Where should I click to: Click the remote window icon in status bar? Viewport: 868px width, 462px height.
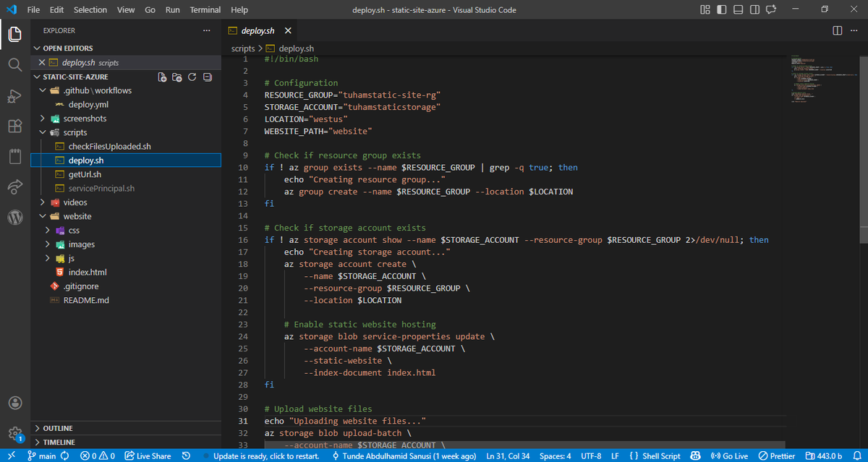click(x=12, y=456)
